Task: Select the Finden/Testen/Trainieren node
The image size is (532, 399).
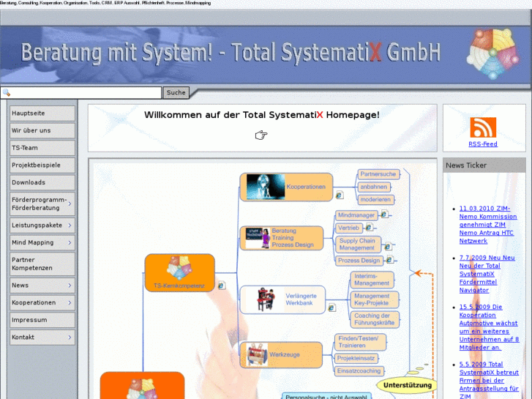Action: (x=360, y=342)
